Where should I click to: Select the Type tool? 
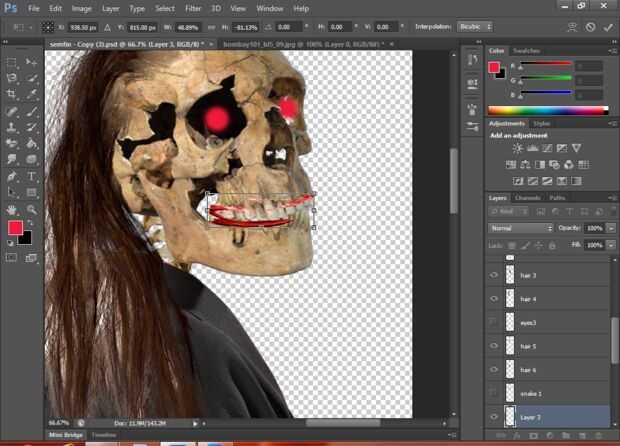(32, 176)
